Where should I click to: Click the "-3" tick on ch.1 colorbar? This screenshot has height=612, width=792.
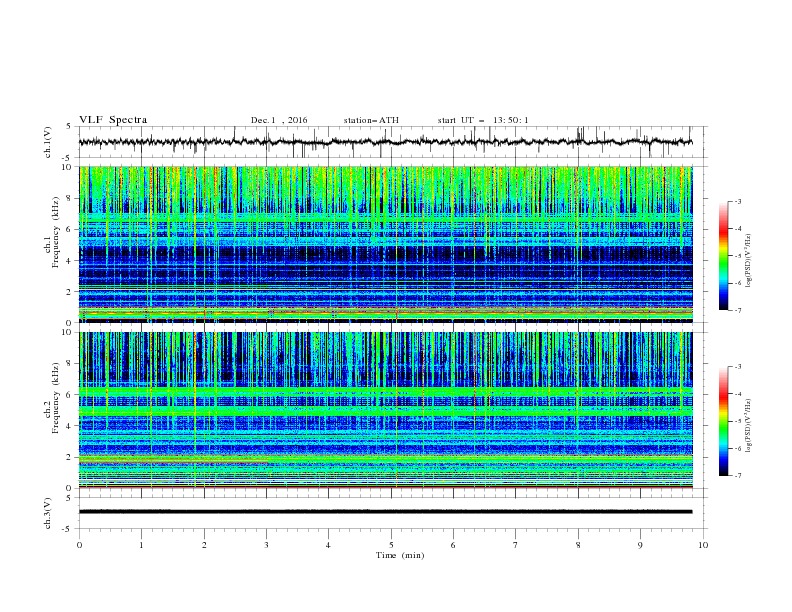738,201
